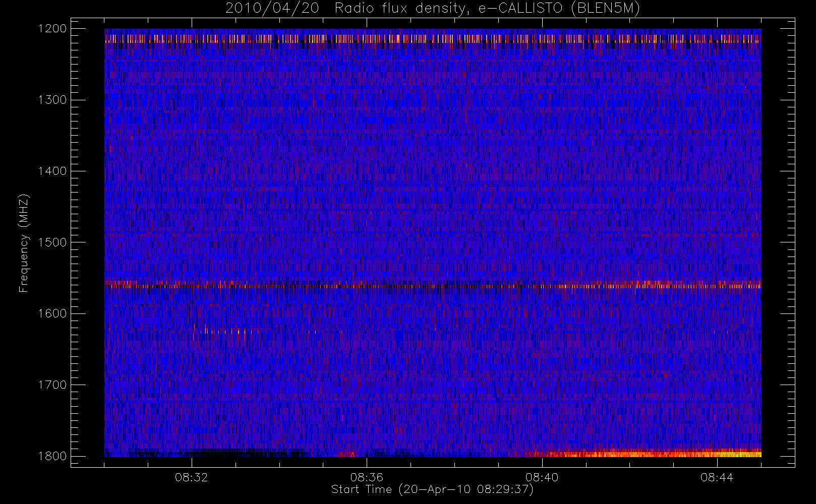Click the 08:36 time tick label
The image size is (816, 504).
[367, 477]
